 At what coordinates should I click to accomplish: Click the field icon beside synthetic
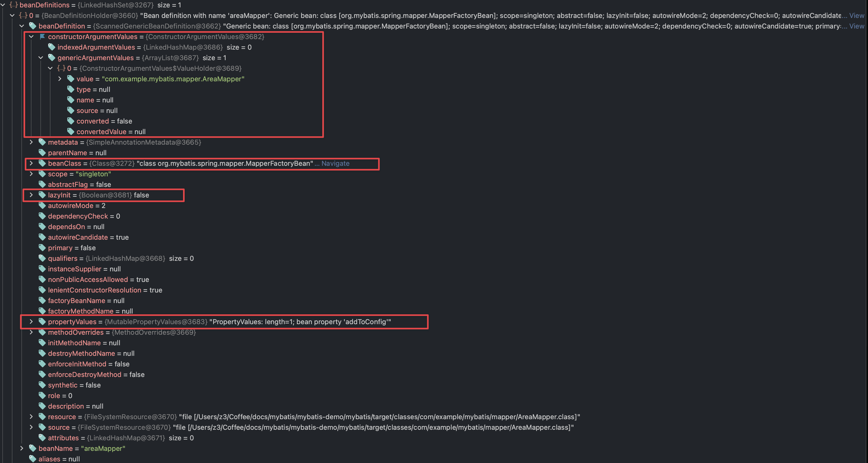click(42, 385)
